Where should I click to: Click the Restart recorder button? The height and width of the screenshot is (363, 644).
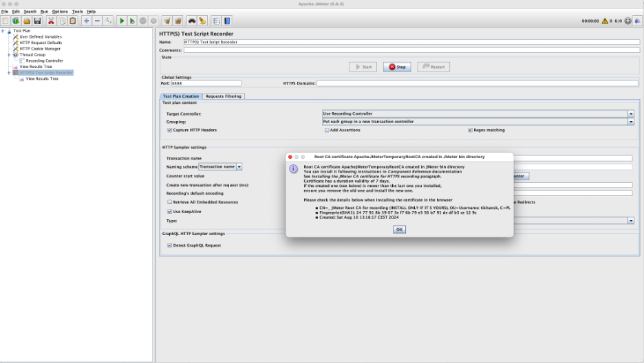tap(433, 67)
